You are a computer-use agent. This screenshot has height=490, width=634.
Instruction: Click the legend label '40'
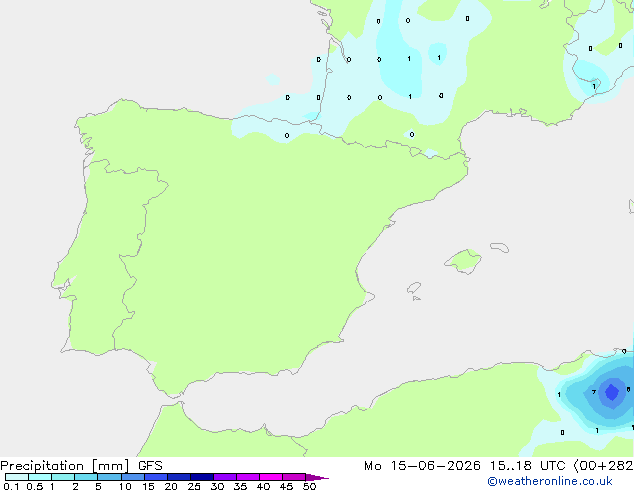(x=263, y=486)
